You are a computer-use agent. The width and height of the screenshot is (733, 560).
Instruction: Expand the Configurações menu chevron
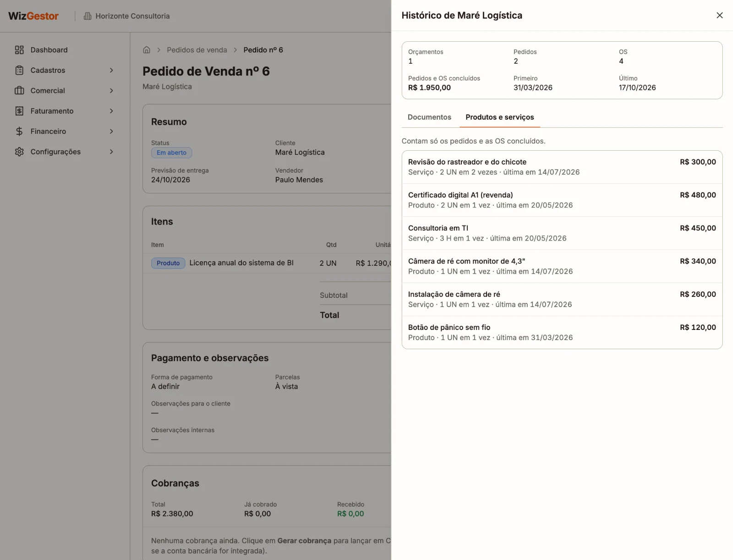click(111, 152)
